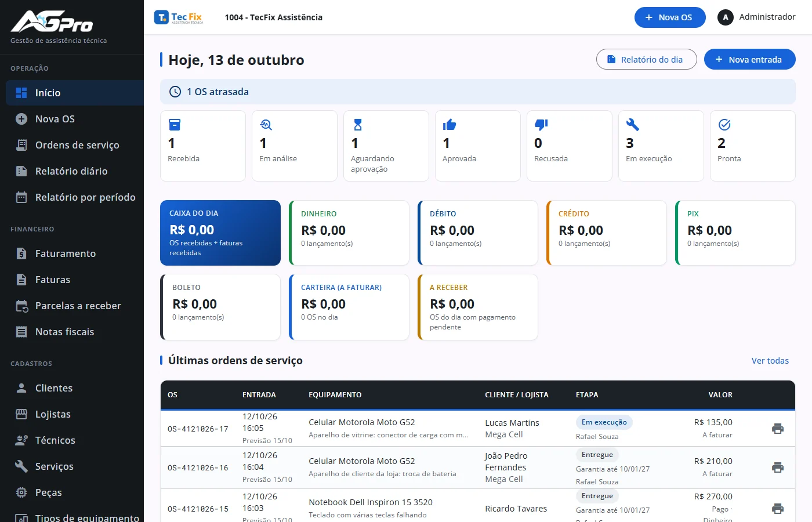Click the TecFix company logo
Image resolution: width=812 pixels, height=522 pixels.
[x=179, y=17]
